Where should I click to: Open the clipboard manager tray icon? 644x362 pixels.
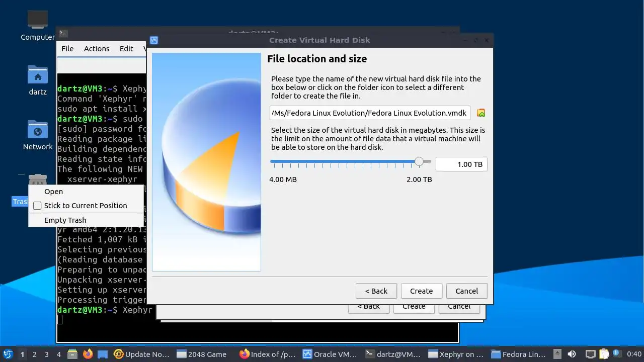[x=604, y=354]
